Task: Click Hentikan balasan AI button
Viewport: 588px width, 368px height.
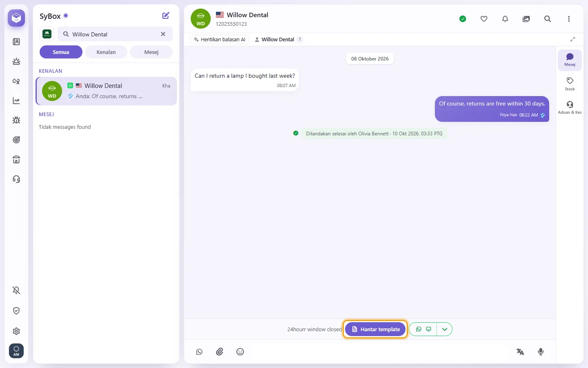Action: click(x=220, y=40)
